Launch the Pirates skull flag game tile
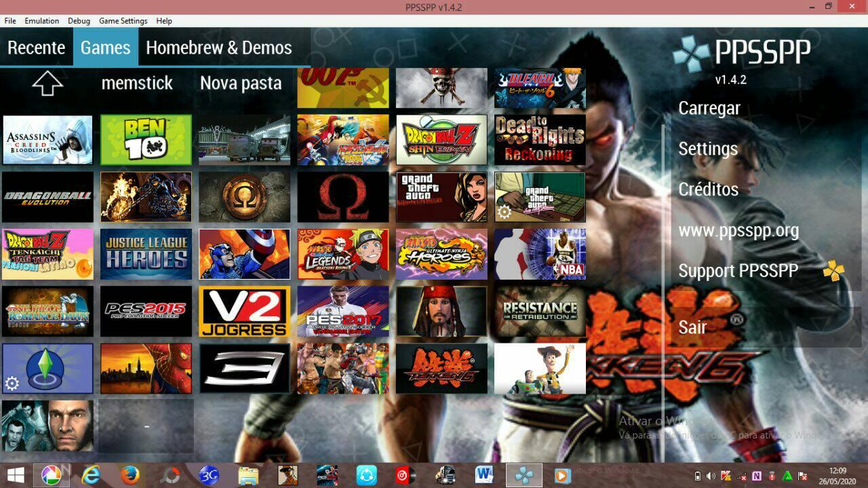The image size is (868, 488). coord(441,88)
